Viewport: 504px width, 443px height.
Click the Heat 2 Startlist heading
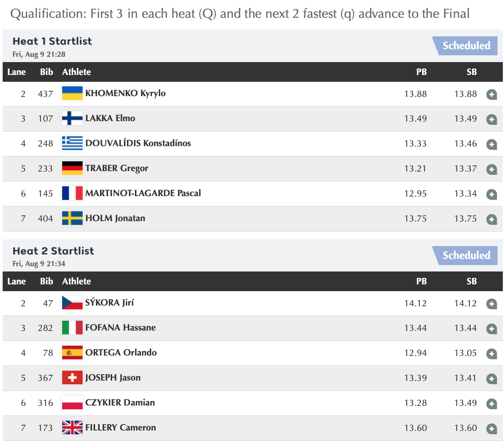(x=53, y=251)
